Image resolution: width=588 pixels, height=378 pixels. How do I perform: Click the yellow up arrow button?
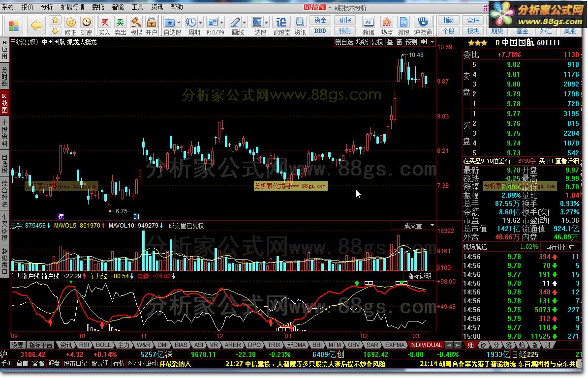tap(55, 20)
